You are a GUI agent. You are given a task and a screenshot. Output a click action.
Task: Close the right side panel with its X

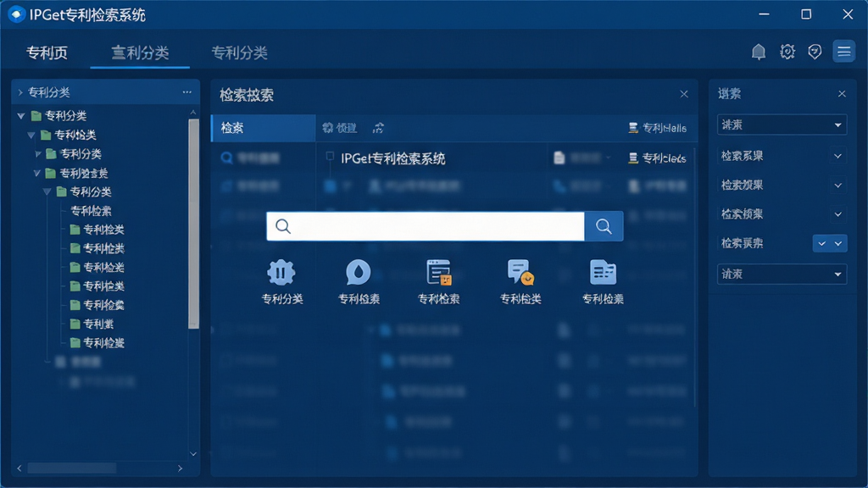point(842,94)
